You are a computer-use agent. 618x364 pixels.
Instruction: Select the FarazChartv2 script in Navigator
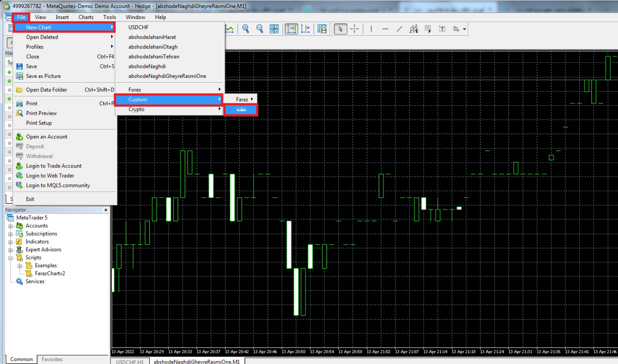click(x=50, y=273)
